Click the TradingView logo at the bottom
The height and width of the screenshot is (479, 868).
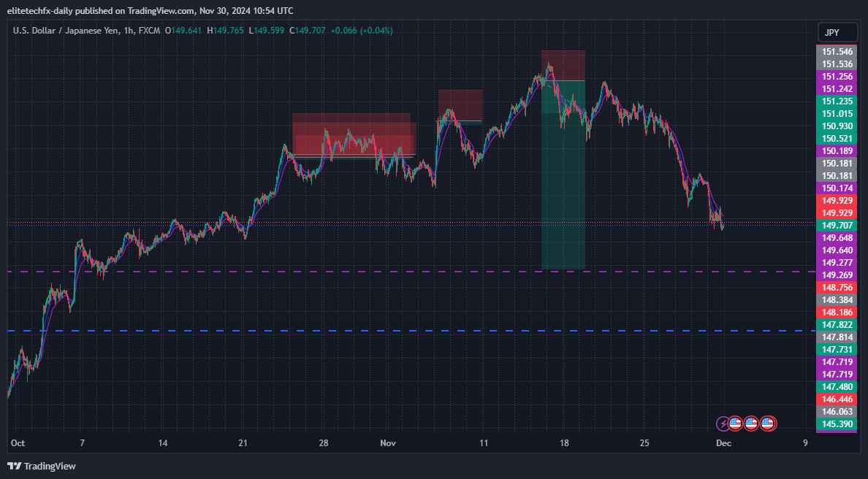pyautogui.click(x=42, y=467)
